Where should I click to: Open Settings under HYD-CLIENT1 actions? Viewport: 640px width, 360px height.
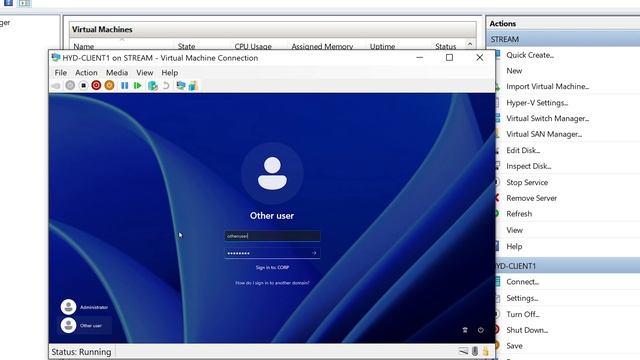tap(522, 298)
